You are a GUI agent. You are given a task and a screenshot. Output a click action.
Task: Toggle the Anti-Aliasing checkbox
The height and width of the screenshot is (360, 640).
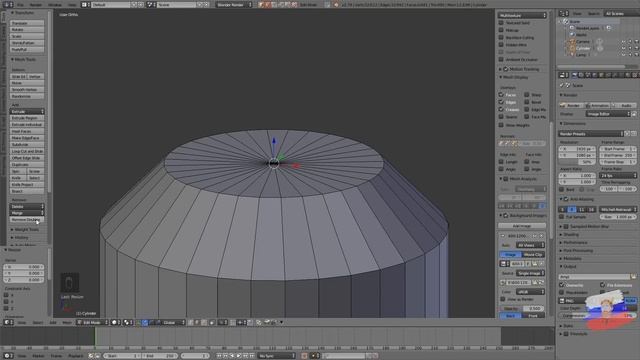[566, 199]
